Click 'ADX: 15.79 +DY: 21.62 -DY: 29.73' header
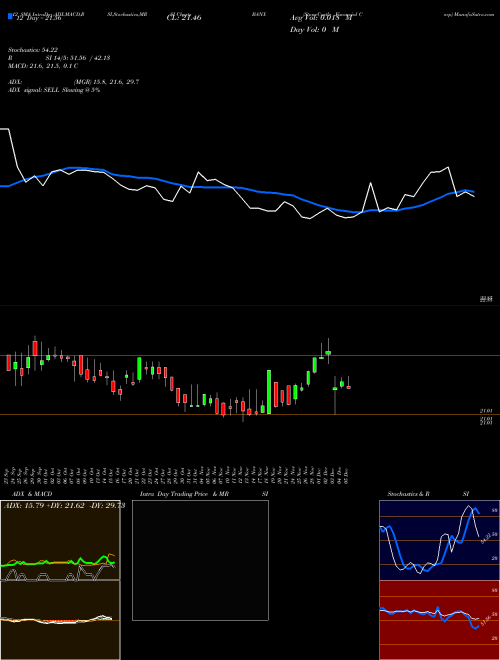The width and height of the screenshot is (500, 660). pyautogui.click(x=64, y=506)
